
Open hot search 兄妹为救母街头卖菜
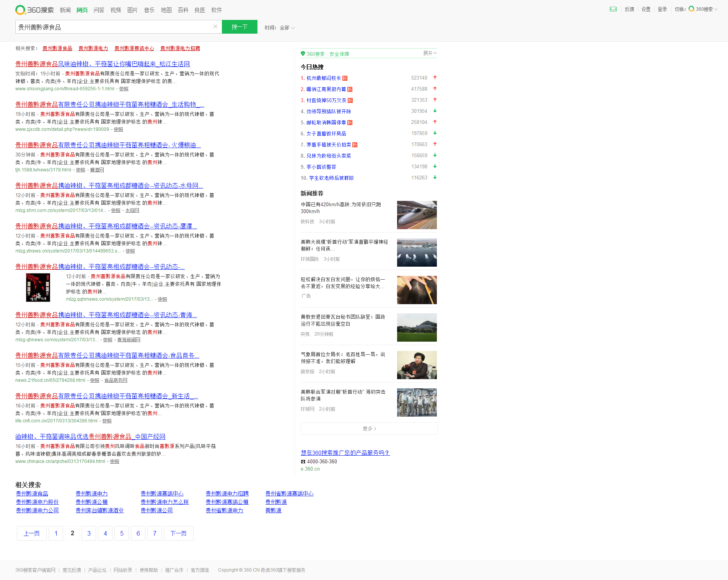[x=329, y=156]
